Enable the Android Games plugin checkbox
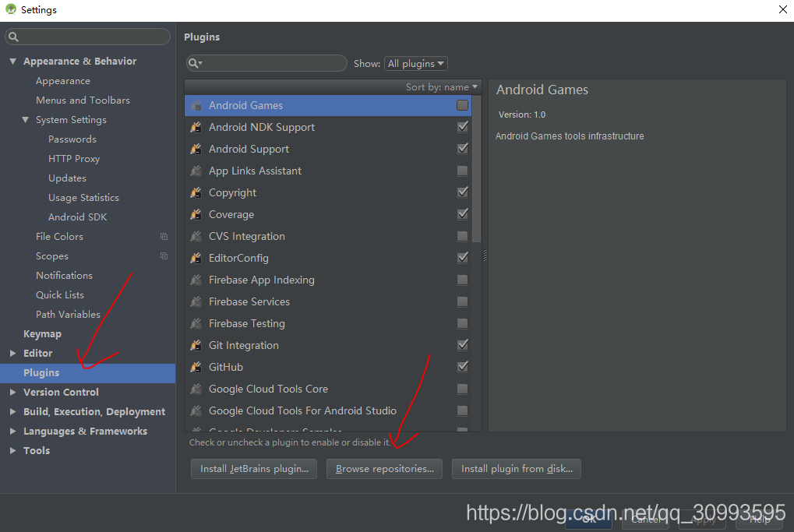 pos(462,105)
